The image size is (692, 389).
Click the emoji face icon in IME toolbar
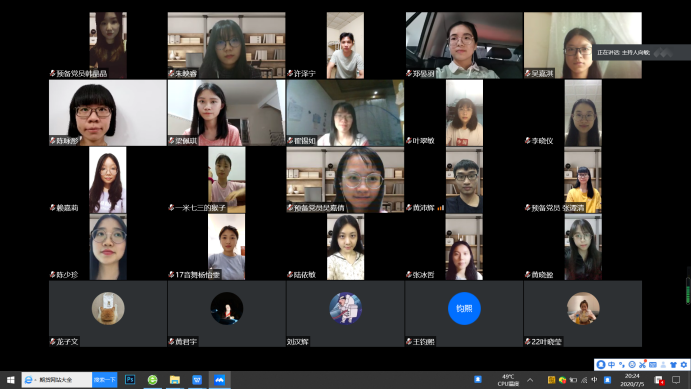click(x=632, y=365)
